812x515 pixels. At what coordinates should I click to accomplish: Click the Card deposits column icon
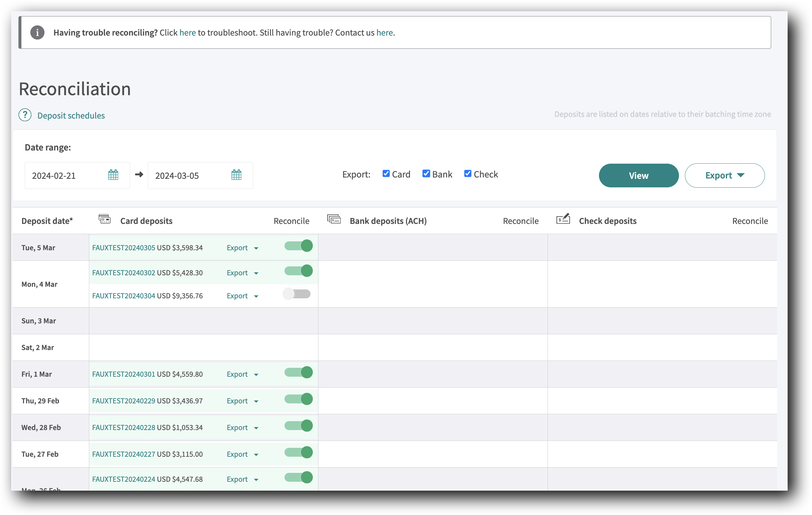point(104,219)
